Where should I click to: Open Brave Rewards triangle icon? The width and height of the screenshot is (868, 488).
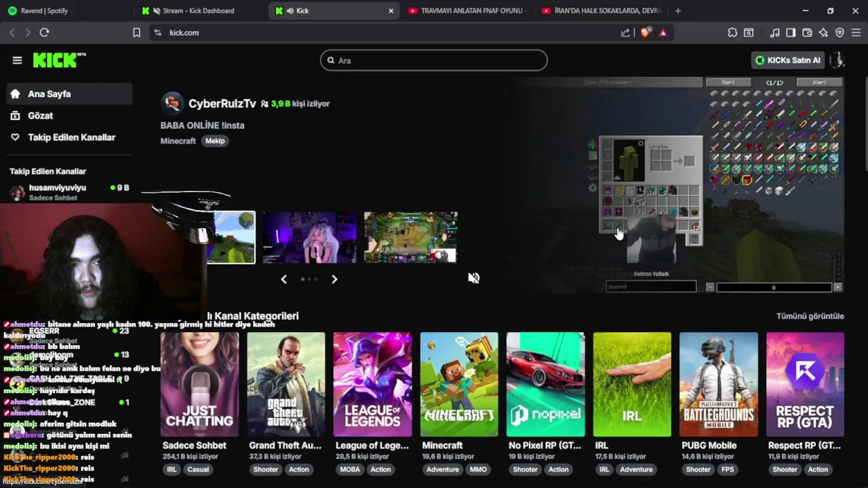[x=663, y=33]
